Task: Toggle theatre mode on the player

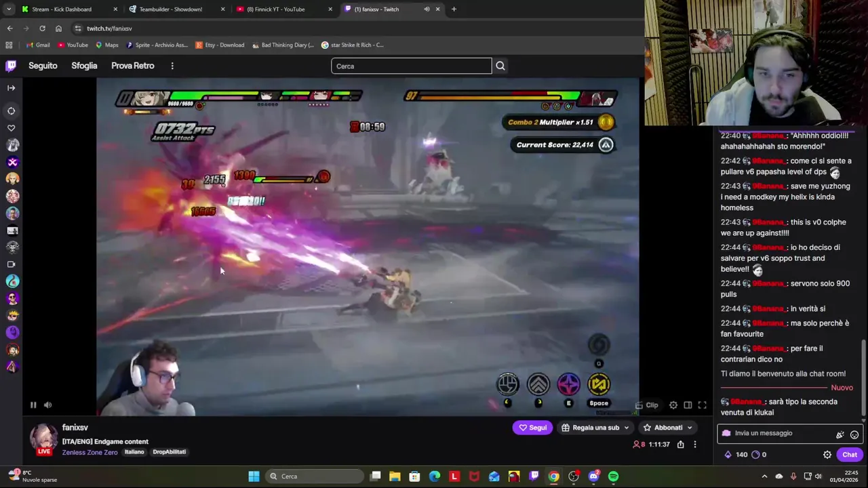Action: point(688,405)
